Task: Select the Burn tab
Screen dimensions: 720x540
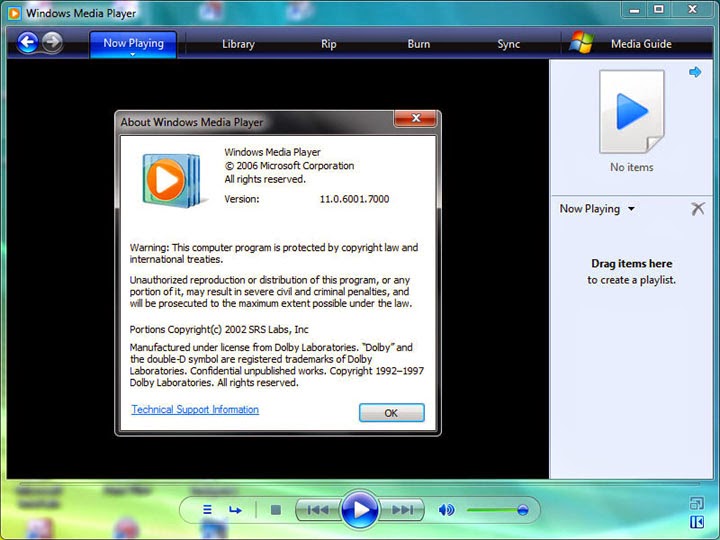Action: (419, 44)
